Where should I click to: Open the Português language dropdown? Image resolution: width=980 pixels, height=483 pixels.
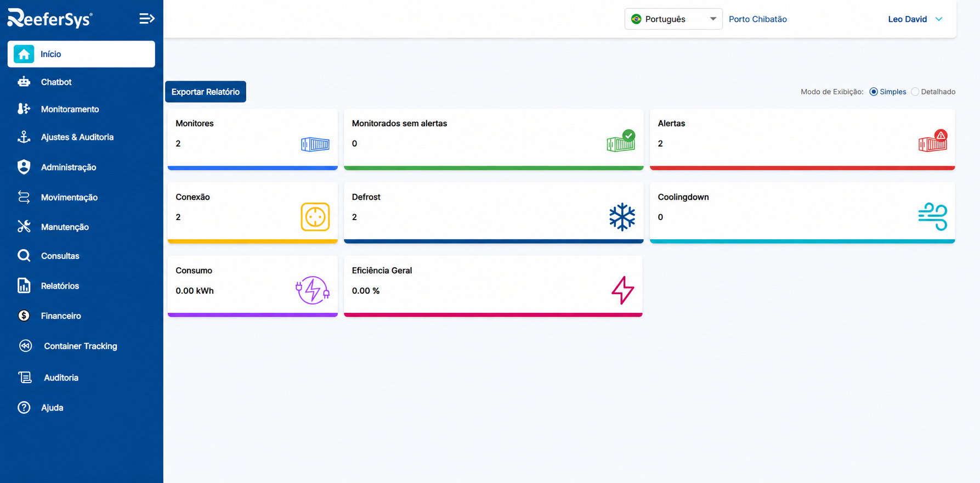673,19
